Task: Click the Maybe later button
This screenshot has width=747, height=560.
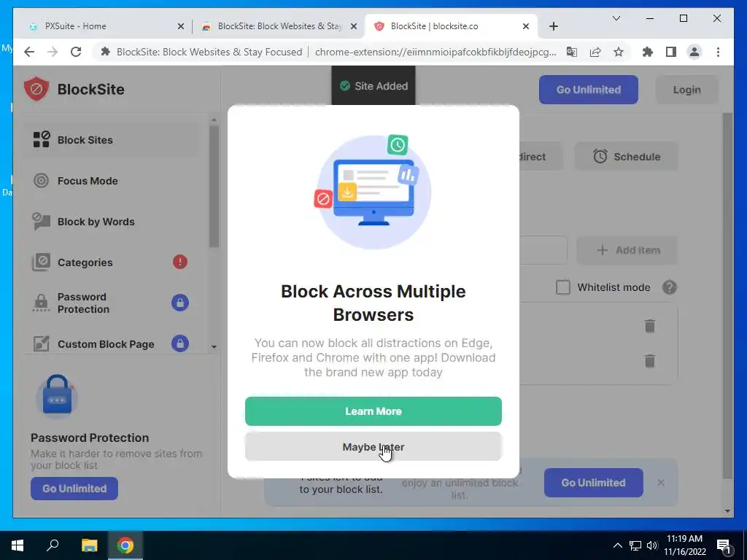Action: 373,447
